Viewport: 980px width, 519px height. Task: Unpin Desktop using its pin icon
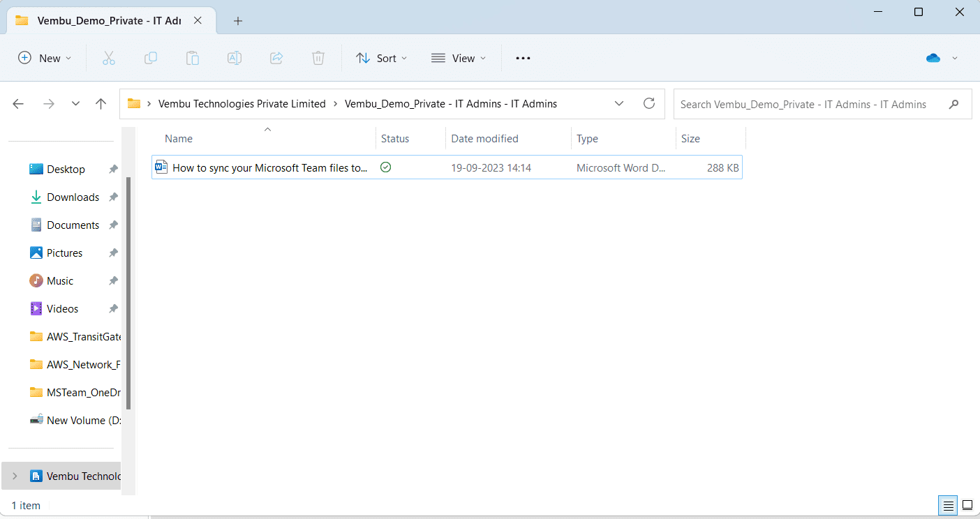coord(113,170)
